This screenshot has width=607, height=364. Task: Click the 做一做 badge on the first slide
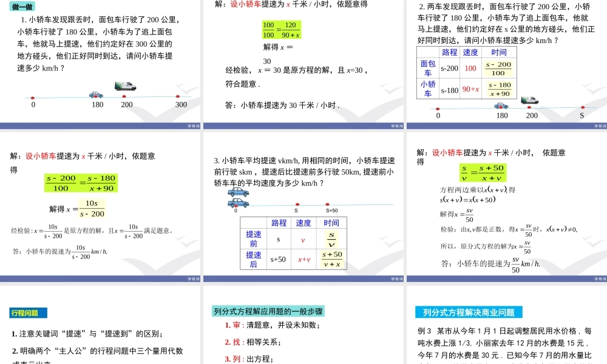[21, 5]
